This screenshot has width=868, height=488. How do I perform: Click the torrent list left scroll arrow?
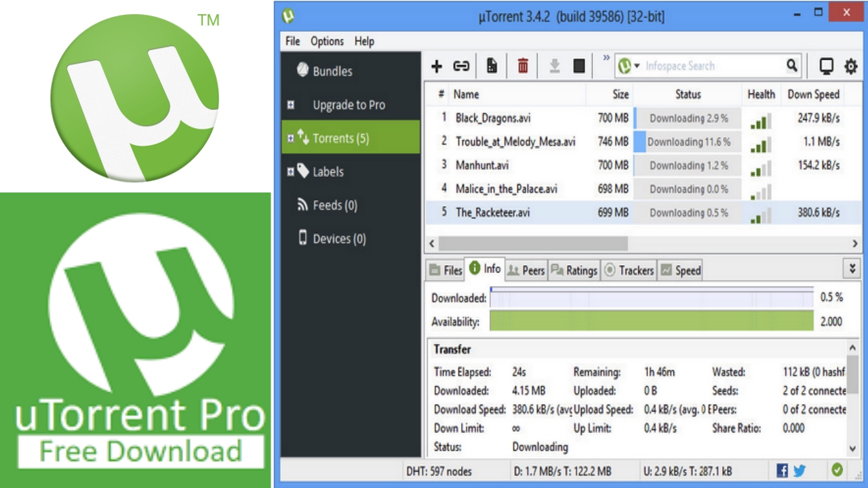[x=431, y=243]
